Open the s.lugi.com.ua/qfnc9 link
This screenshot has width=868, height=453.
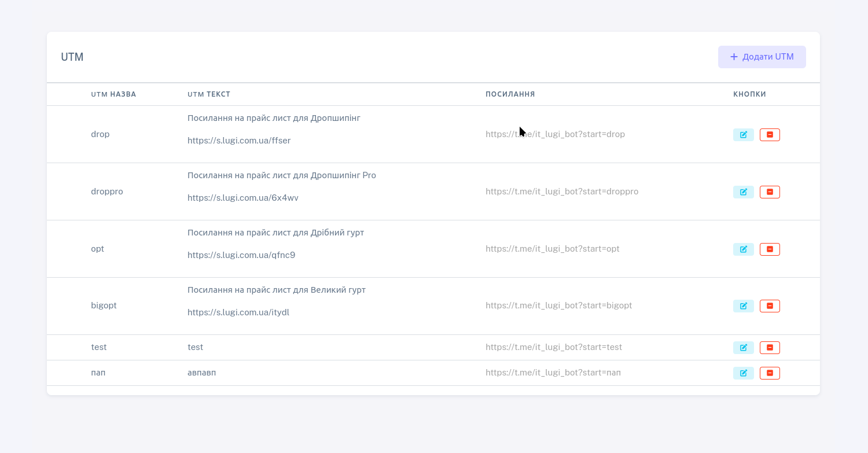tap(241, 255)
